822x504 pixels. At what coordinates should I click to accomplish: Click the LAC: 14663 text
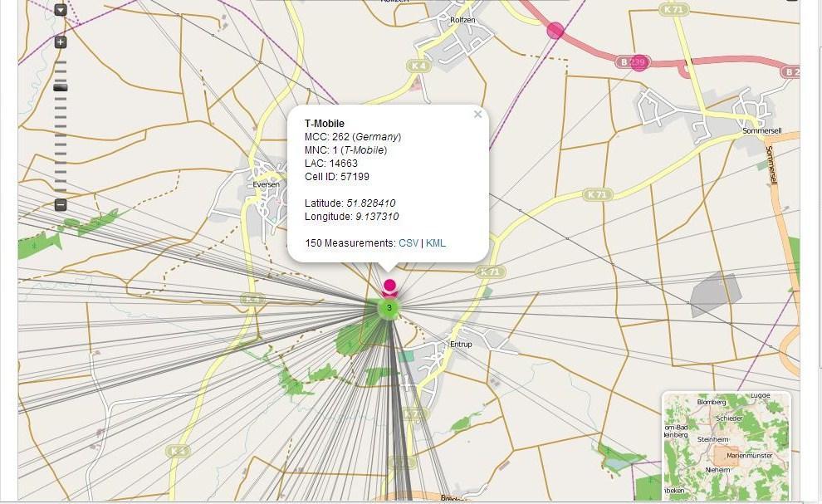330,163
